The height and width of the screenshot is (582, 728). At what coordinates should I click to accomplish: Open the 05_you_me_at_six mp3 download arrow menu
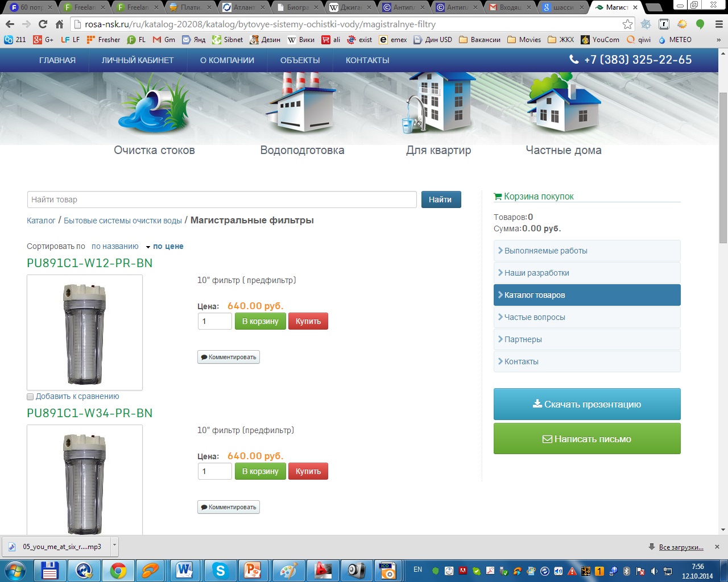coord(114,546)
